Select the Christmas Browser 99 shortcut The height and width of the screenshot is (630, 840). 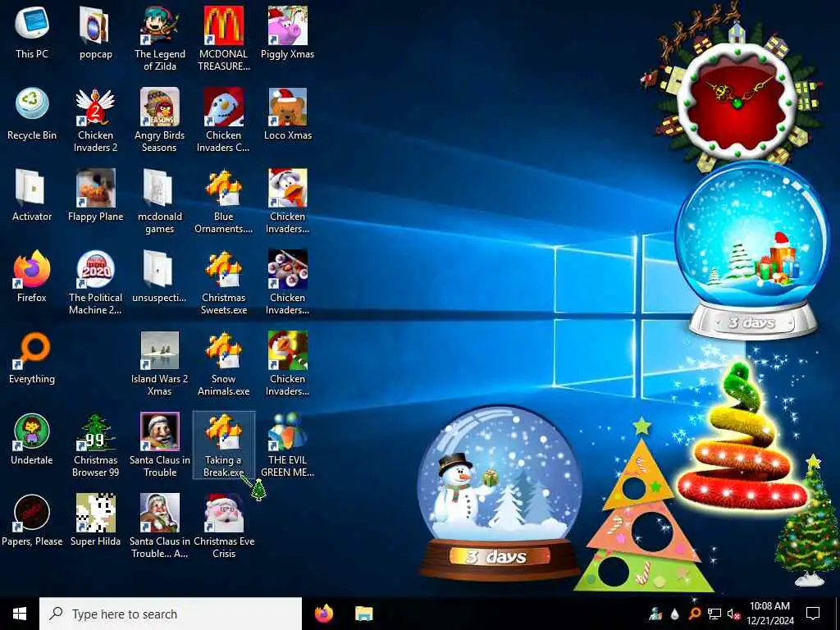pyautogui.click(x=95, y=445)
